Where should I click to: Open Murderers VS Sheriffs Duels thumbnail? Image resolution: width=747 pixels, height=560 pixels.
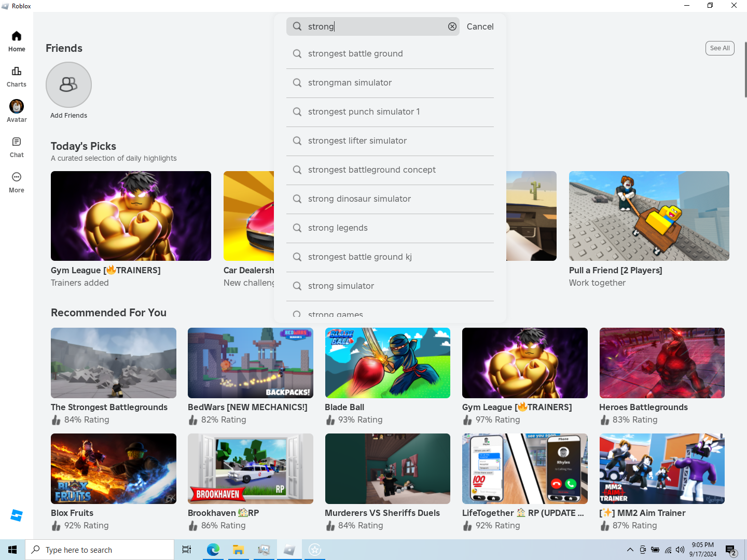click(x=388, y=469)
